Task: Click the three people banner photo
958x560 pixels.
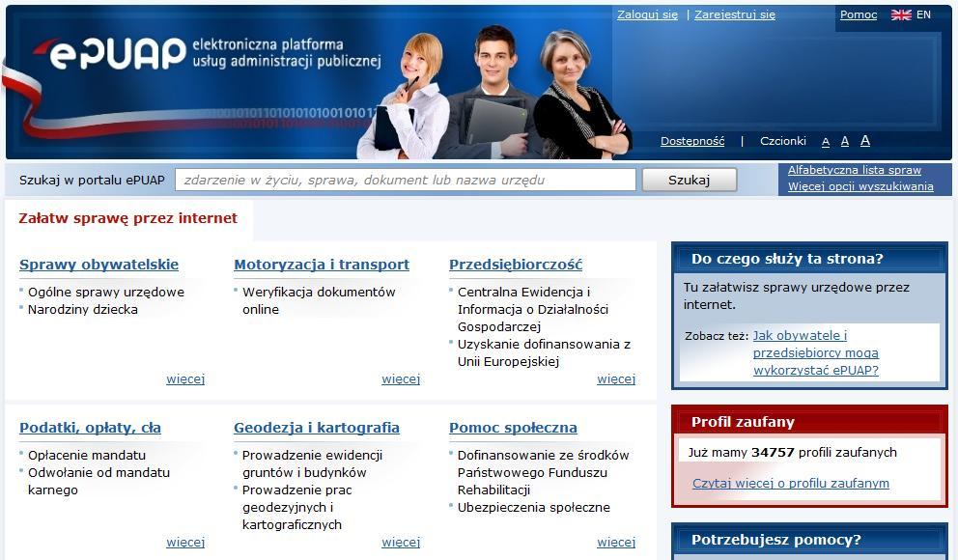Action: coord(494,92)
